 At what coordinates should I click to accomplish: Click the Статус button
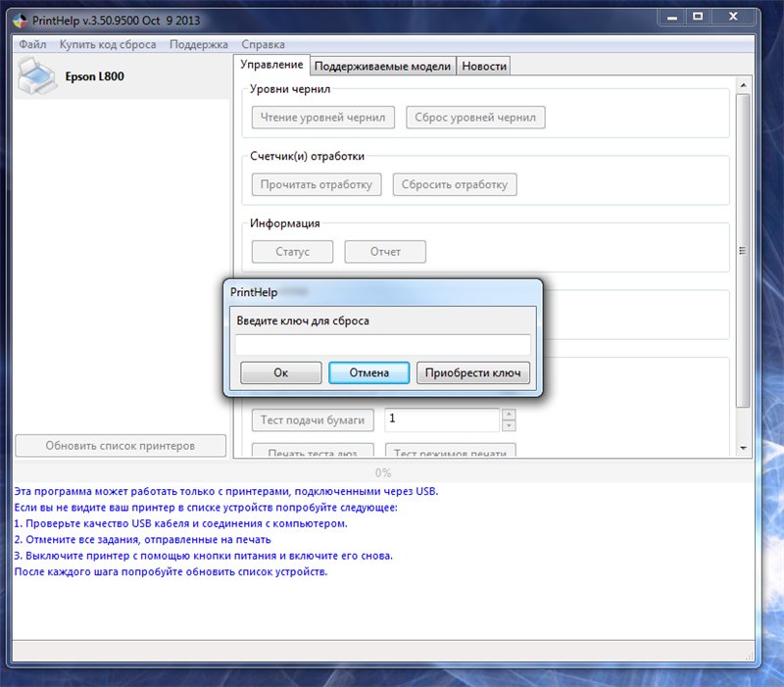[x=292, y=252]
